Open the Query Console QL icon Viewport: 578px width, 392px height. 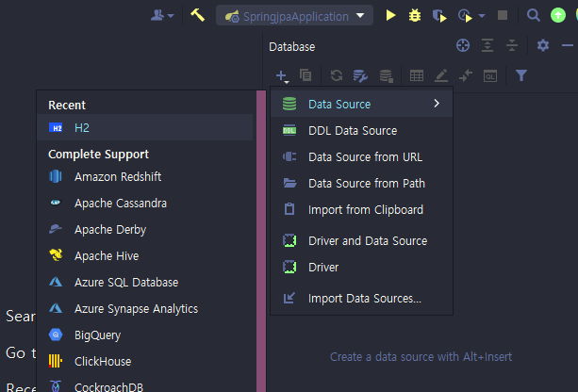(x=490, y=76)
